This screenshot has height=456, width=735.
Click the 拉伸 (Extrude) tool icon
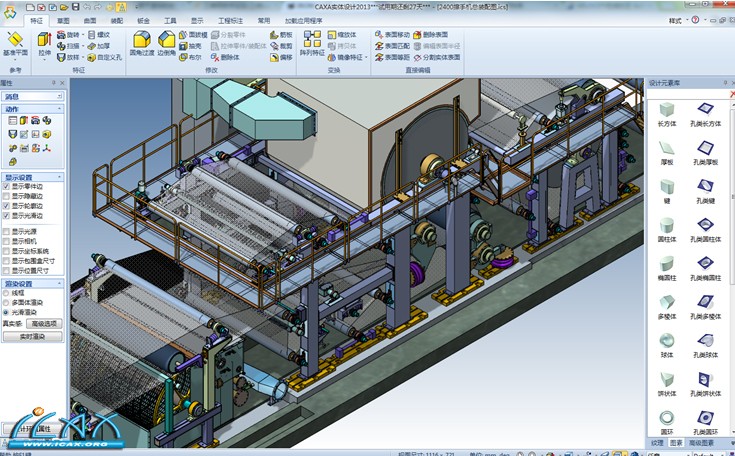pyautogui.click(x=45, y=38)
